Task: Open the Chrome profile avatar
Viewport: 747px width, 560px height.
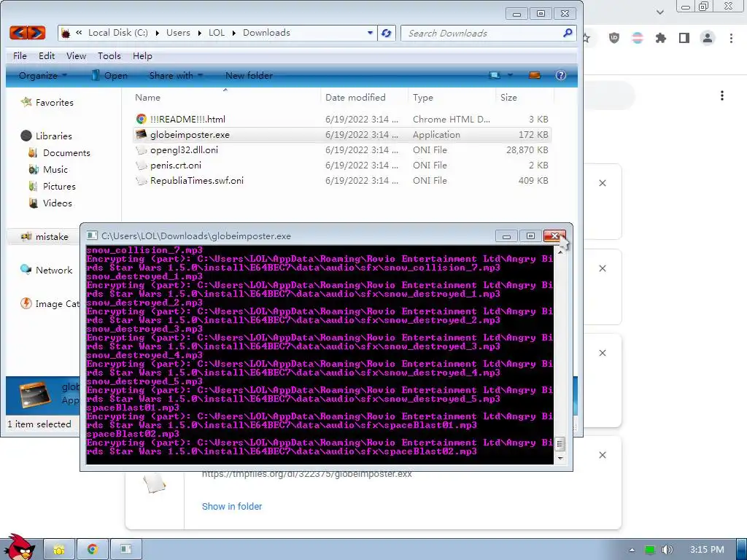Action: 708,38
